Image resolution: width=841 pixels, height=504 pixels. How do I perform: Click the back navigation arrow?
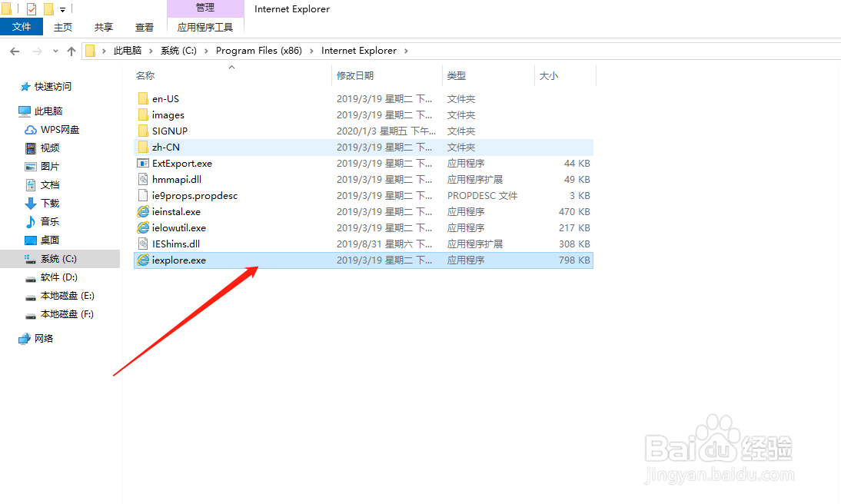coord(15,51)
